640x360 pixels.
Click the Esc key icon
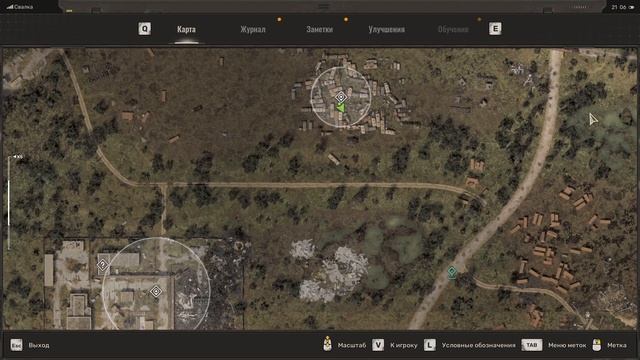16,345
